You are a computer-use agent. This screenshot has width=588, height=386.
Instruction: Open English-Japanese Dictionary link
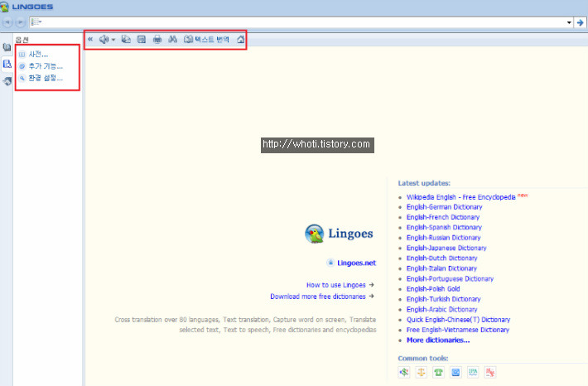click(446, 248)
